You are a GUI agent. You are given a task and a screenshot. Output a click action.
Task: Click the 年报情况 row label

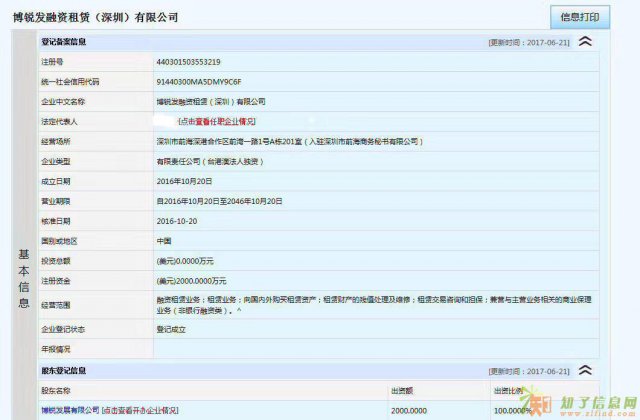(56, 347)
